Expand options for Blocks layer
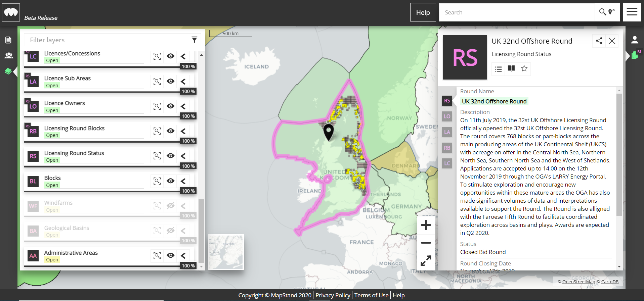Screen dimensions: 644x301 [183, 181]
